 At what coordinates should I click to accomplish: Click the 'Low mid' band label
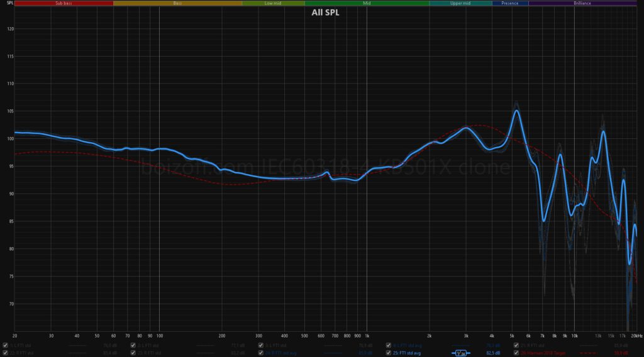(273, 3)
